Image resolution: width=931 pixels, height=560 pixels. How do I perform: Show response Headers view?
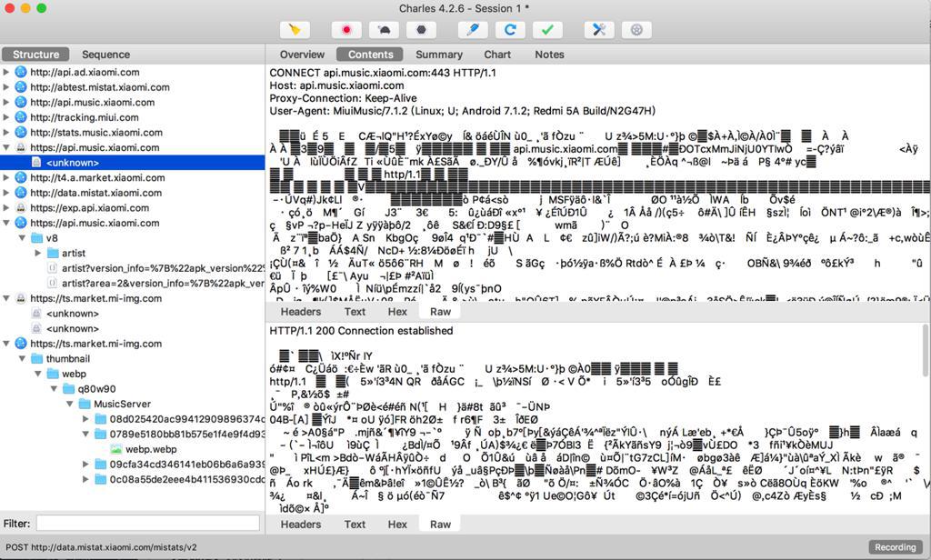(x=300, y=525)
